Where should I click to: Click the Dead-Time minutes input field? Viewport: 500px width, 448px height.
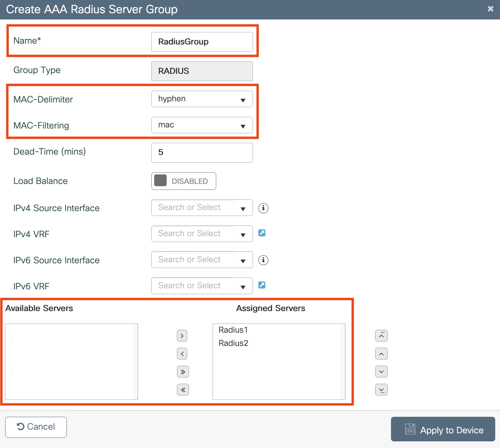click(202, 153)
